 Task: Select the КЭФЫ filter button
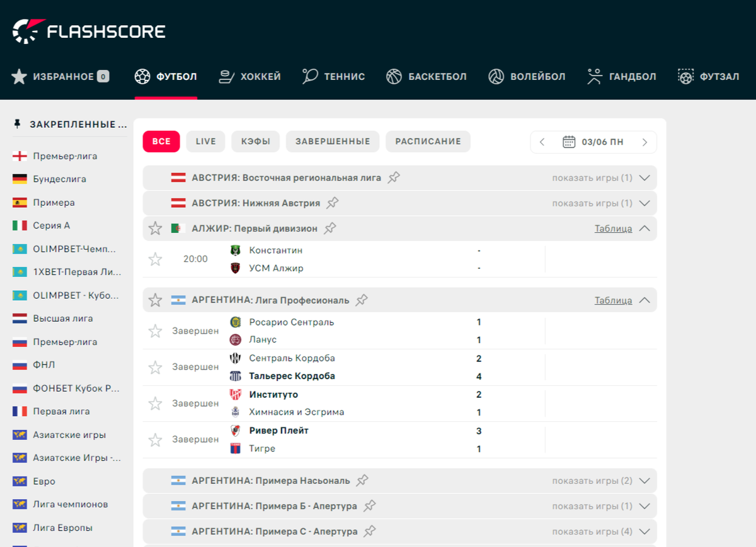[x=255, y=142]
